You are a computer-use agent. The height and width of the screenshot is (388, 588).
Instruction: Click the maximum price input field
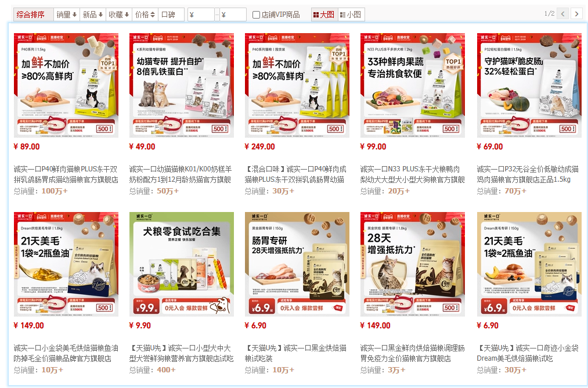pos(233,15)
